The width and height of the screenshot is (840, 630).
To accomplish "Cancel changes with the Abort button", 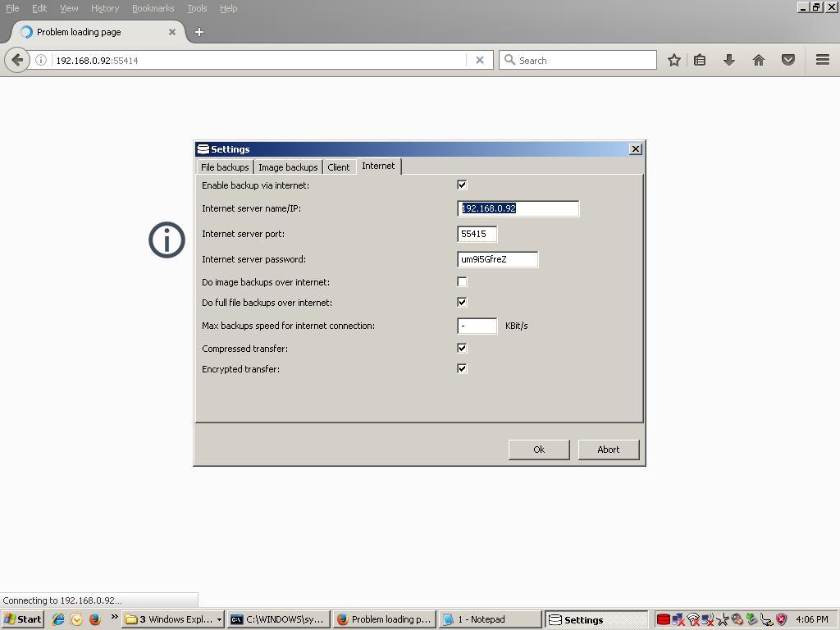I will click(x=608, y=449).
